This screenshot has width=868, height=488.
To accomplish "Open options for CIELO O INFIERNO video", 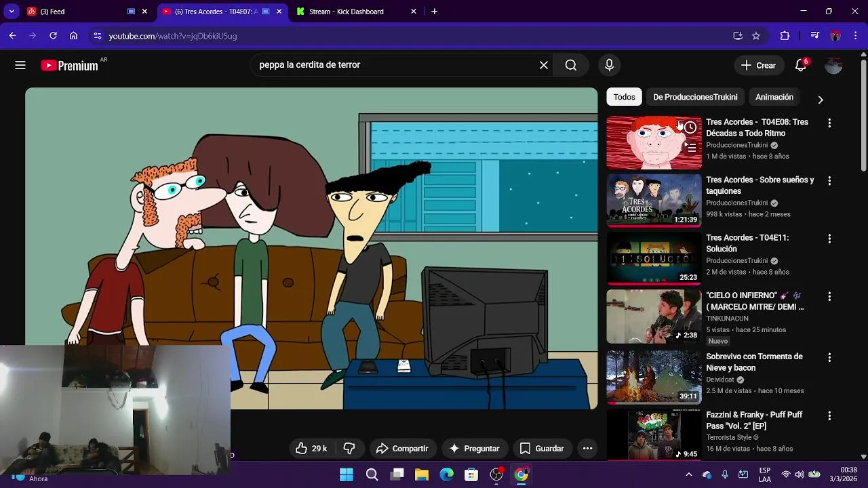I will 829,297.
